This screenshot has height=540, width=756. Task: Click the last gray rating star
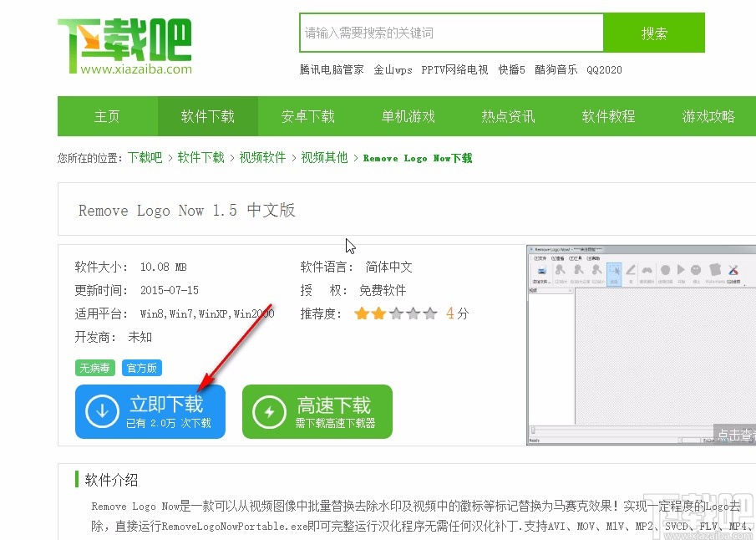coord(430,313)
